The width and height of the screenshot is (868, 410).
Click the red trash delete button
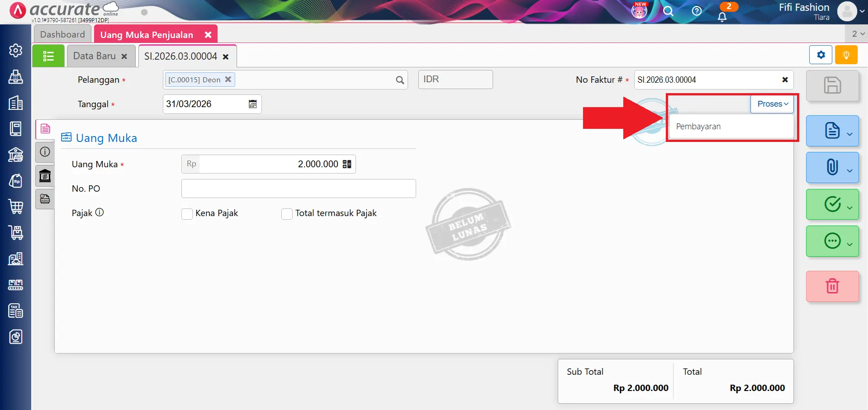[x=832, y=286]
